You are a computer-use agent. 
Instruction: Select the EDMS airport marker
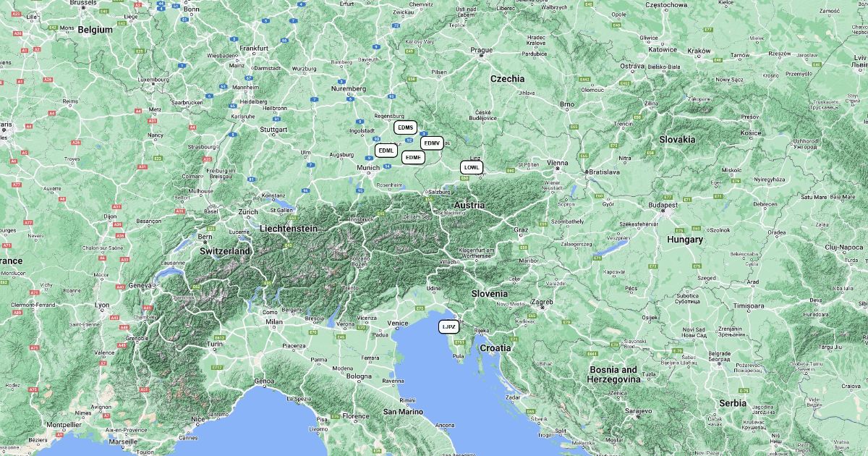point(406,127)
